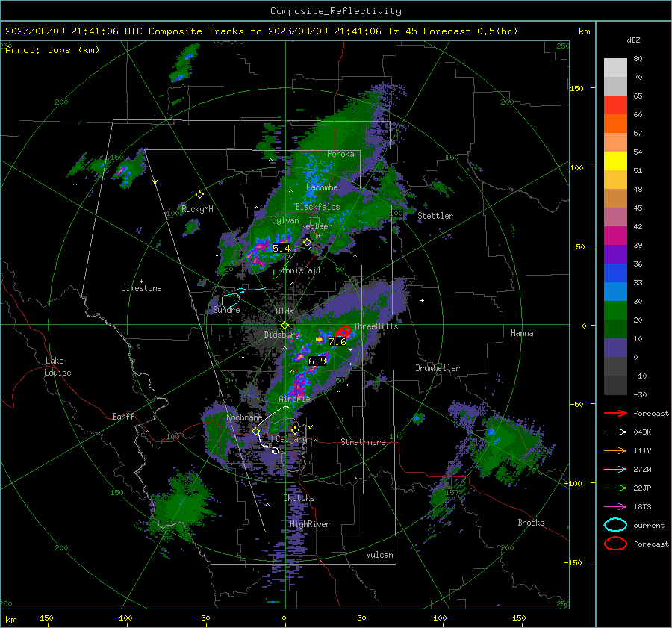Select the cyan 27ZW track arrow

615,470
